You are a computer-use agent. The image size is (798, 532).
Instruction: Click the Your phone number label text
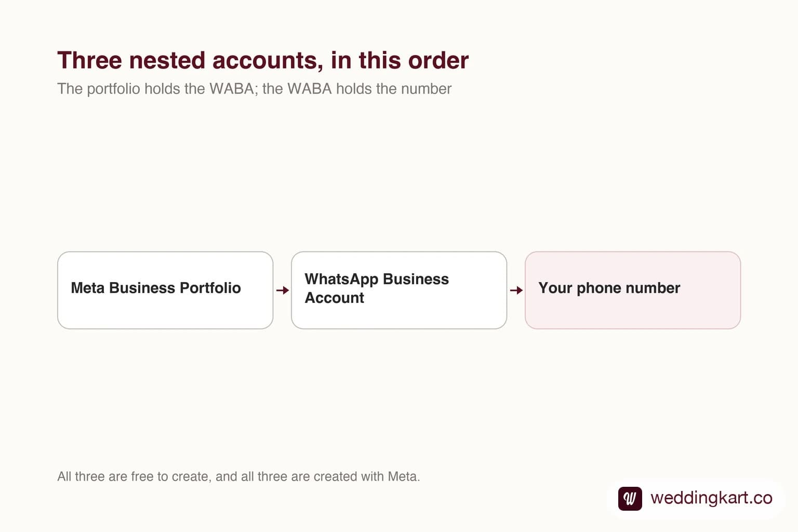pos(609,288)
